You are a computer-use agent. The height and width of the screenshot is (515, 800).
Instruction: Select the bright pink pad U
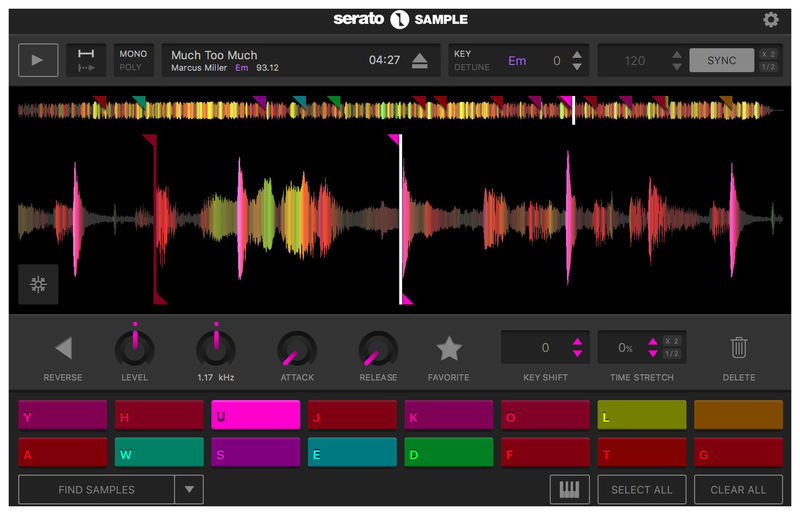(x=256, y=415)
